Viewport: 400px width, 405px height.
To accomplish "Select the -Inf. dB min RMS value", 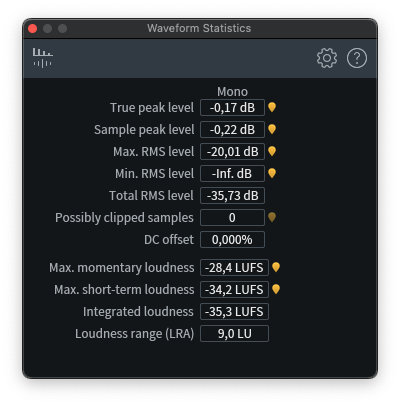I will pyautogui.click(x=232, y=173).
